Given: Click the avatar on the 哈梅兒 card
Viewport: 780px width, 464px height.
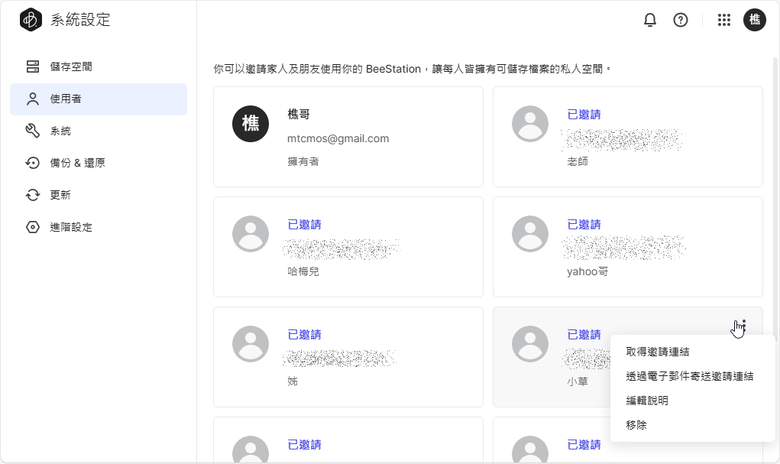Looking at the screenshot, I should (251, 234).
